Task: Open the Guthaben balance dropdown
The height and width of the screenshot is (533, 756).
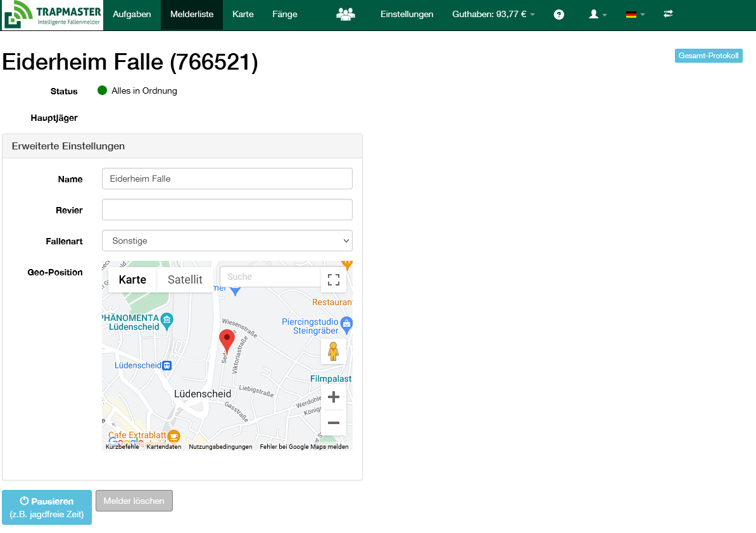Action: point(493,15)
